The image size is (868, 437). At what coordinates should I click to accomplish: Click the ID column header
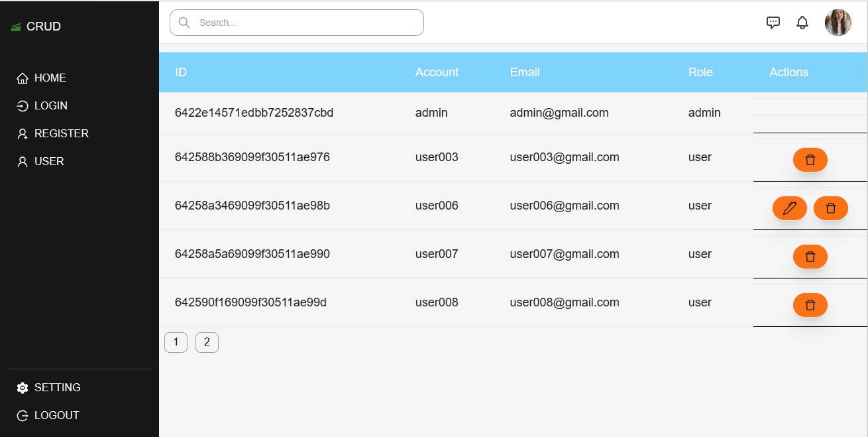coord(181,72)
